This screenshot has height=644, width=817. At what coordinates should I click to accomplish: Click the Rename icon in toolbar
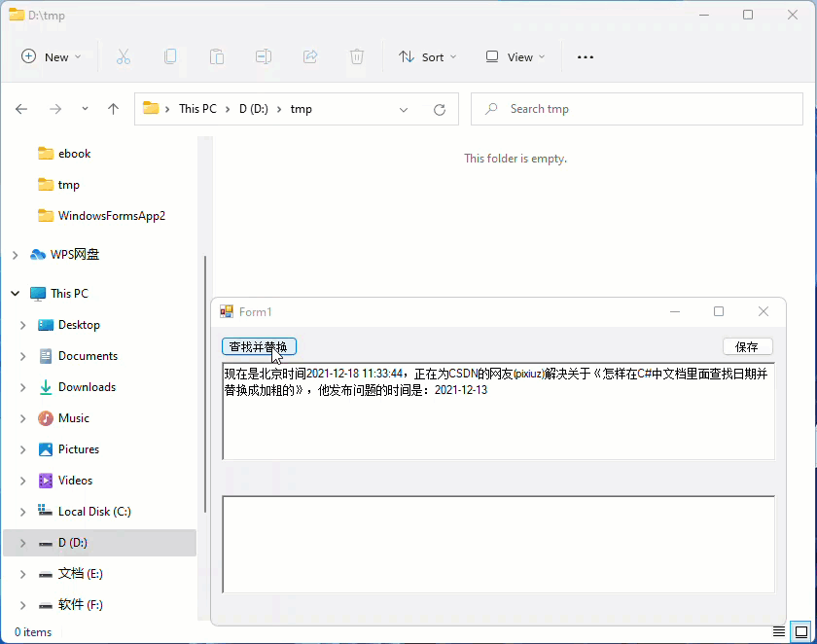click(x=264, y=56)
